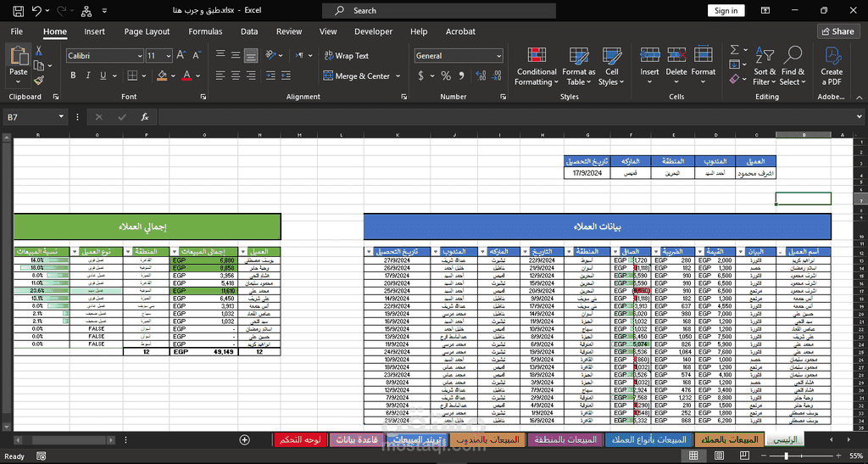This screenshot has width=868, height=464.
Task: Apply the red font color
Action: [186, 75]
